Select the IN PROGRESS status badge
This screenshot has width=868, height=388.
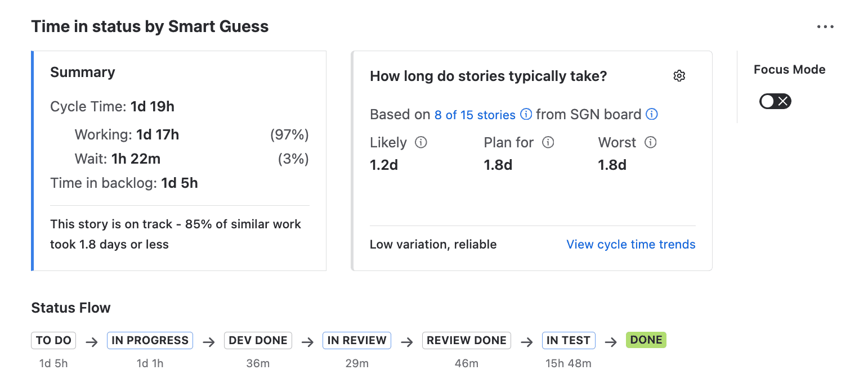coord(150,340)
